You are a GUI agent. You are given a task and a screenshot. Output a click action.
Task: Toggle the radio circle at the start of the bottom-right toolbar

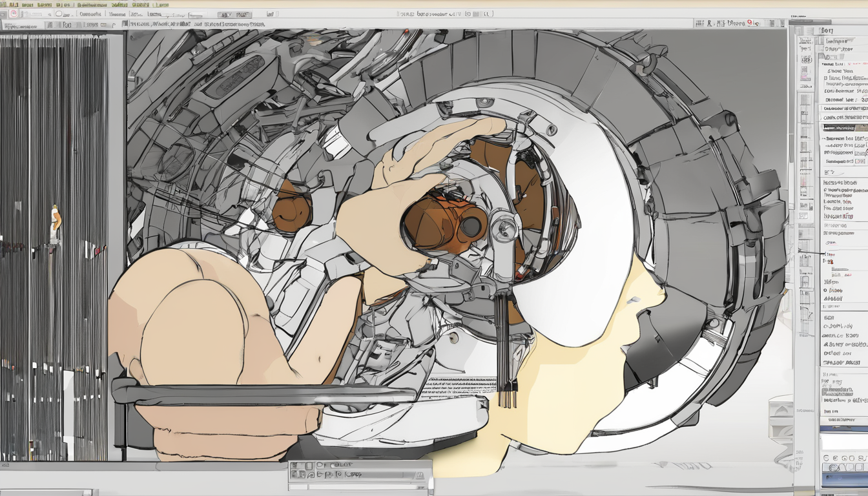click(x=825, y=458)
